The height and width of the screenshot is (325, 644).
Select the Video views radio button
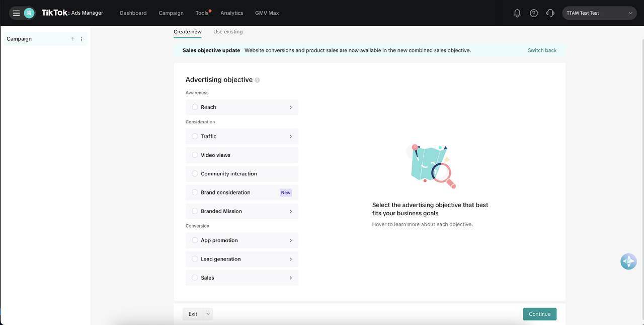click(195, 155)
